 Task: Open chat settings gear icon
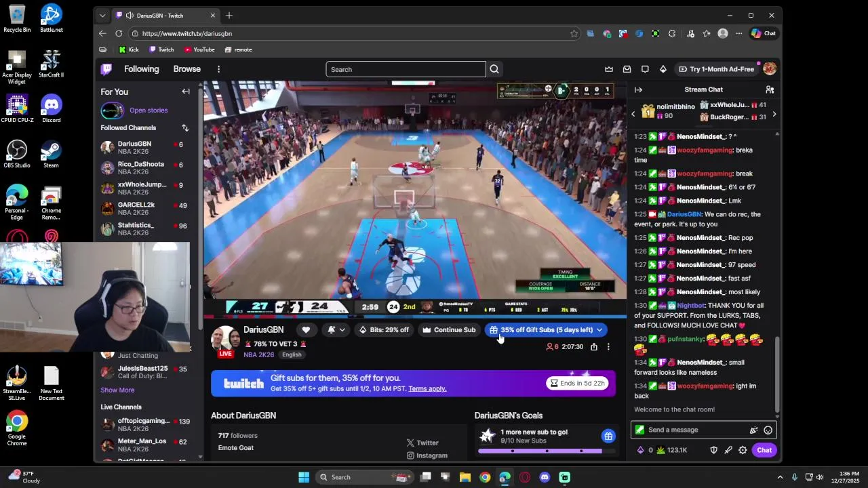click(x=743, y=450)
